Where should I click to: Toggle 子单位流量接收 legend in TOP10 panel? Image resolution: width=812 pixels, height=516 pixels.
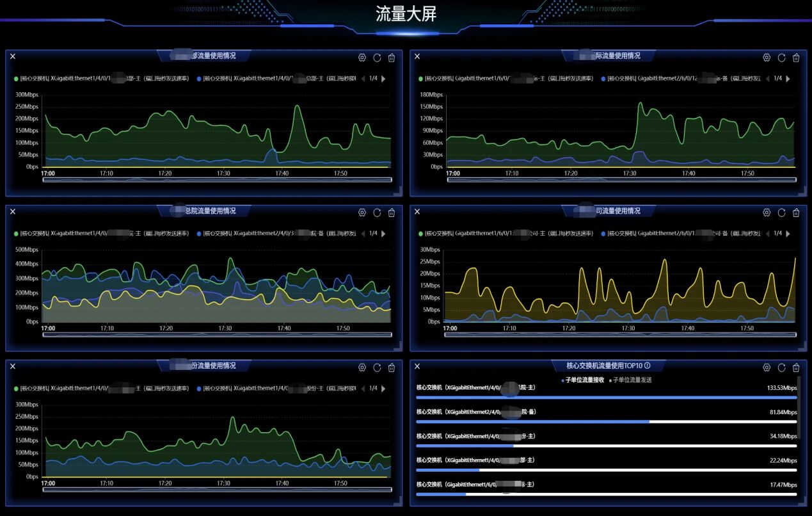[x=583, y=380]
